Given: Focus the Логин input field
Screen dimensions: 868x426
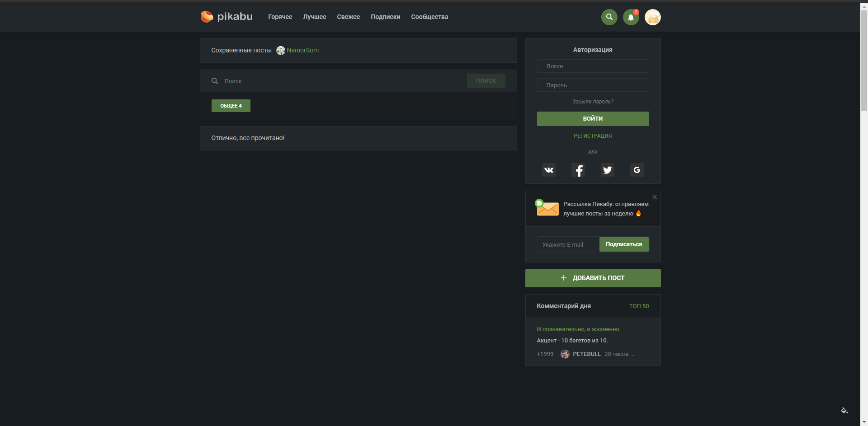Looking at the screenshot, I should click(593, 66).
